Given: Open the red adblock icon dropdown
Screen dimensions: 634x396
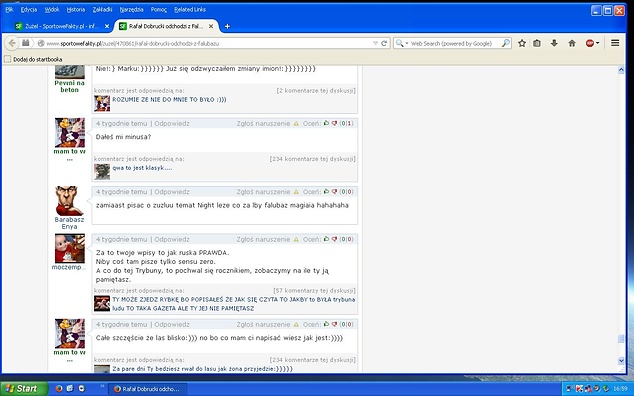Looking at the screenshot, I should tap(592, 43).
